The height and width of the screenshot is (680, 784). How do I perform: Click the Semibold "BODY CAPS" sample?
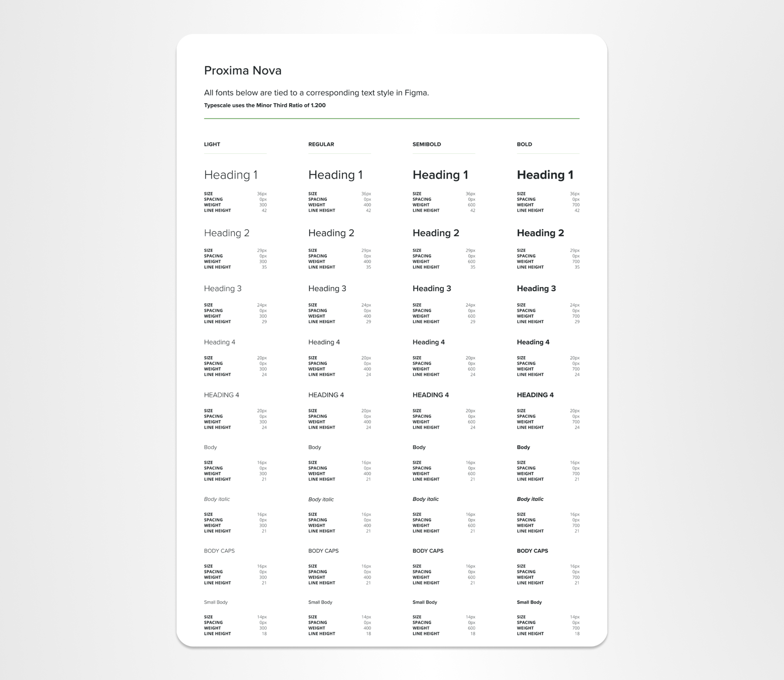click(x=428, y=551)
